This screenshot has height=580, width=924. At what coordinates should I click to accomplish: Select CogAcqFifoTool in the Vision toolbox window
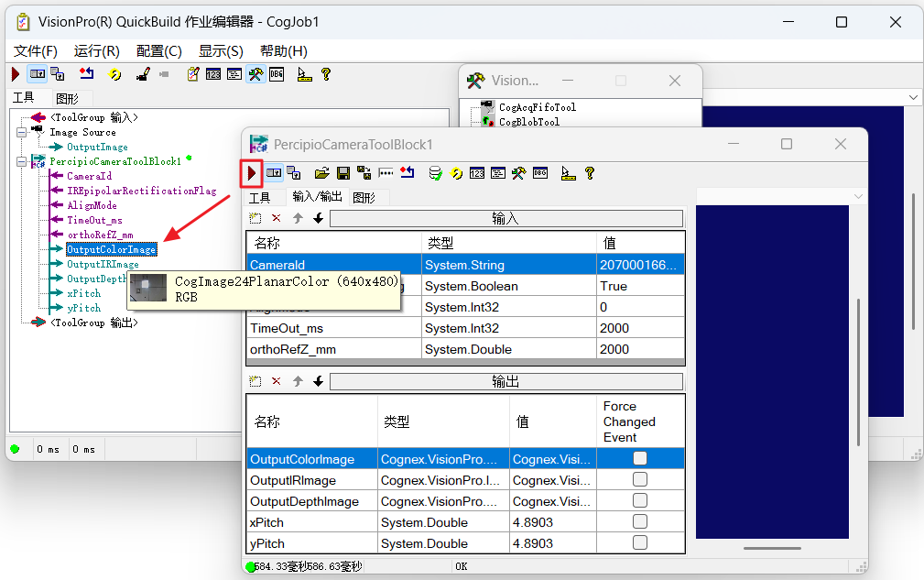pos(538,107)
